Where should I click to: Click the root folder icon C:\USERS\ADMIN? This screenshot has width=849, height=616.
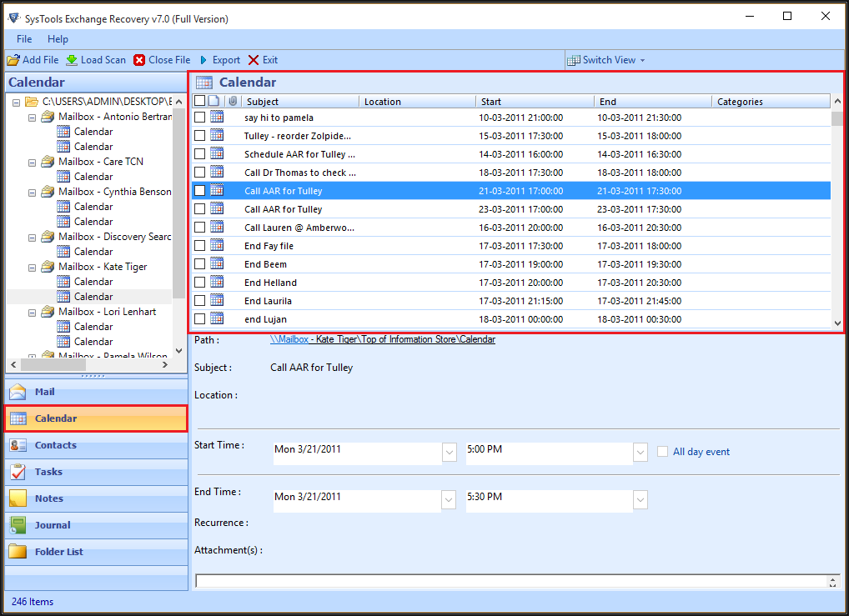click(x=32, y=101)
